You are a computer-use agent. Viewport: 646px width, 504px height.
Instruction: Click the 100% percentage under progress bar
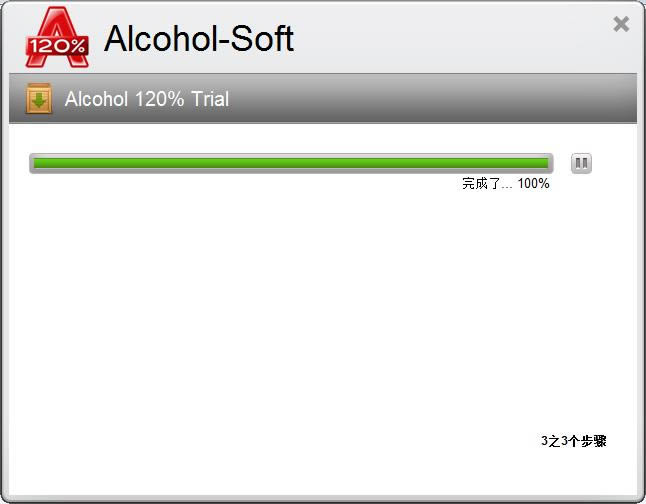(x=533, y=183)
